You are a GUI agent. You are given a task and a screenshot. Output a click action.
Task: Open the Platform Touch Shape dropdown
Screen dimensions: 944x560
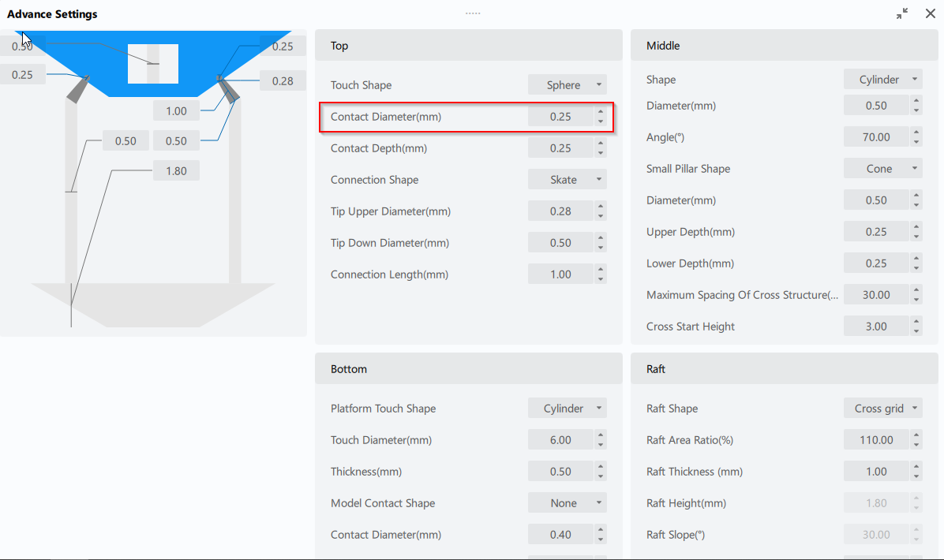pos(568,409)
